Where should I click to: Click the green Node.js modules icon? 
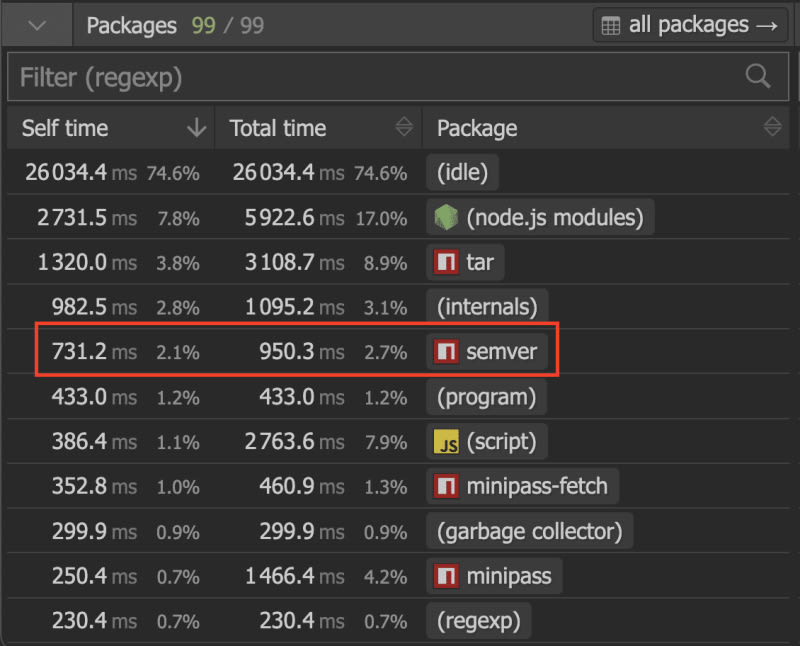pyautogui.click(x=446, y=217)
